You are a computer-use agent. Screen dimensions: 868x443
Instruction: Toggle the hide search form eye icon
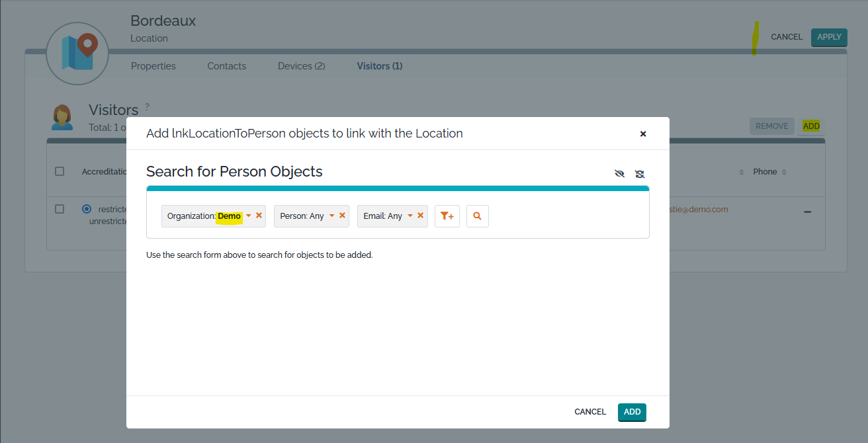(619, 174)
